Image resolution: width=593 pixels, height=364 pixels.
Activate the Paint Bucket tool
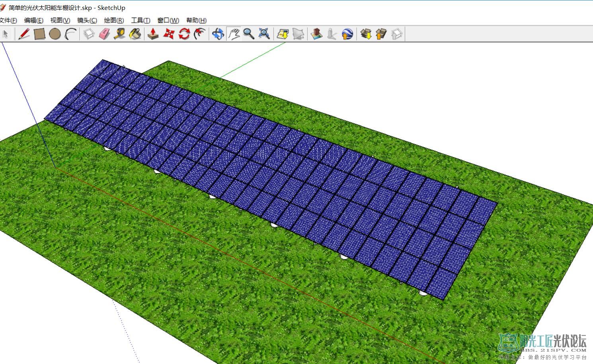pyautogui.click(x=135, y=34)
